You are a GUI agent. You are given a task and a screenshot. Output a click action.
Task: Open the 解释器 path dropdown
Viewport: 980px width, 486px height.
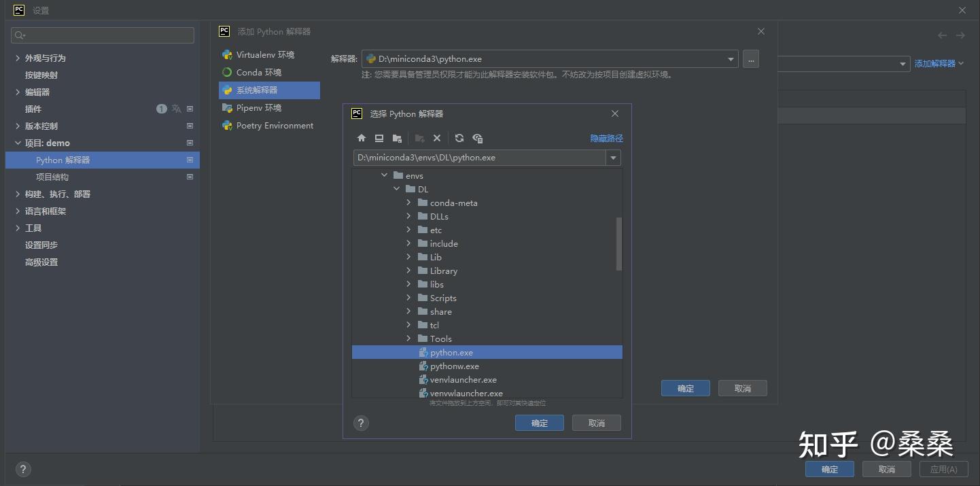tap(731, 59)
